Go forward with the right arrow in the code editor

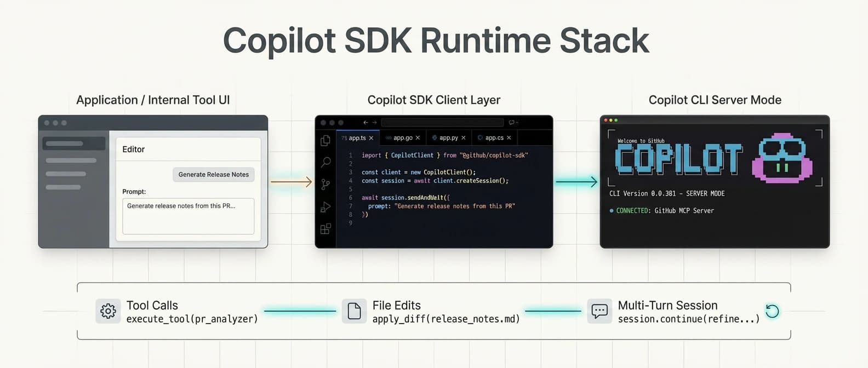pos(375,123)
